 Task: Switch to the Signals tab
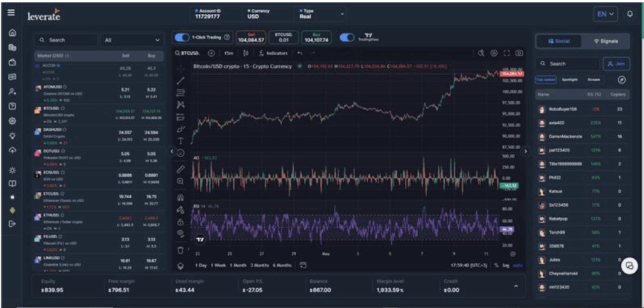[604, 41]
